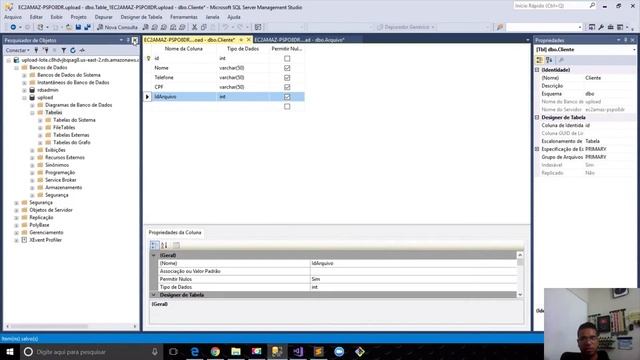Click the Windows taskbar search field
This screenshot has height=360, width=640.
tap(92, 351)
